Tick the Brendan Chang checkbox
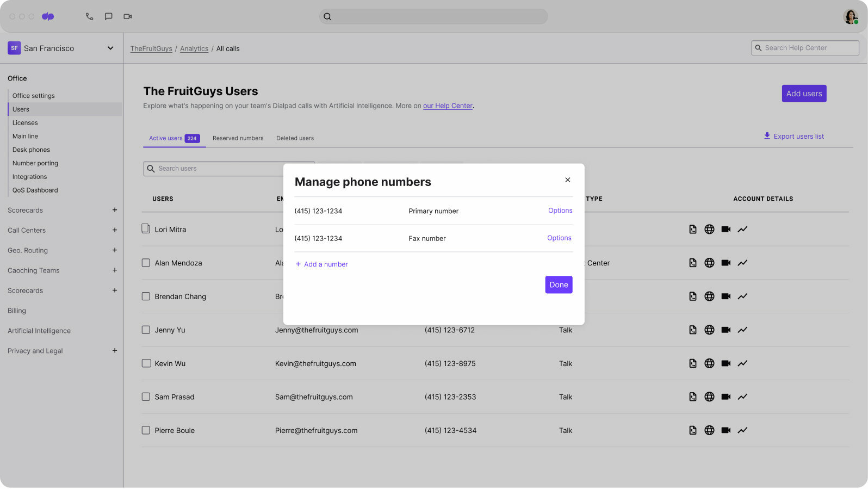Viewport: 868px width, 489px height. pyautogui.click(x=146, y=297)
